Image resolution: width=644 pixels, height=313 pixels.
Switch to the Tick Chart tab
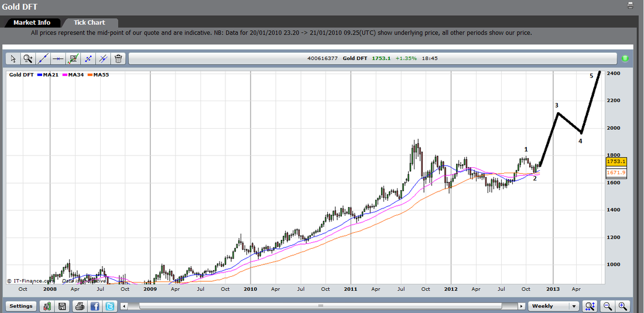coord(89,23)
